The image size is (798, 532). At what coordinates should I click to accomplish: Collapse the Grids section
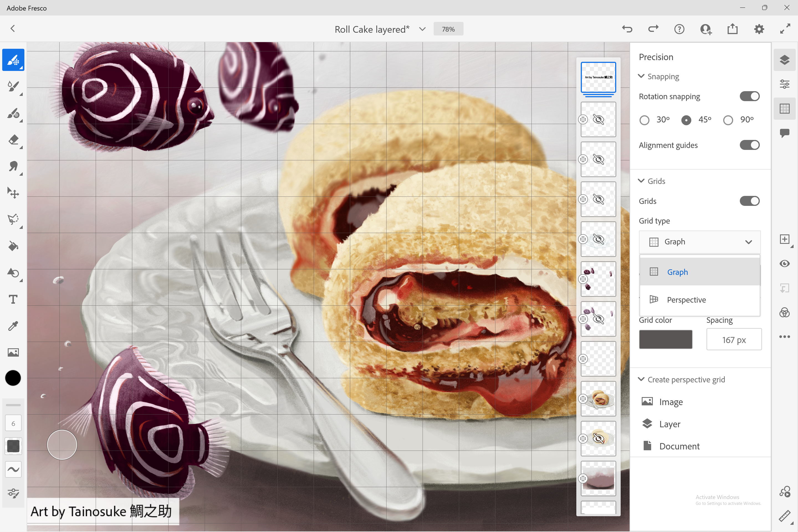coord(641,181)
